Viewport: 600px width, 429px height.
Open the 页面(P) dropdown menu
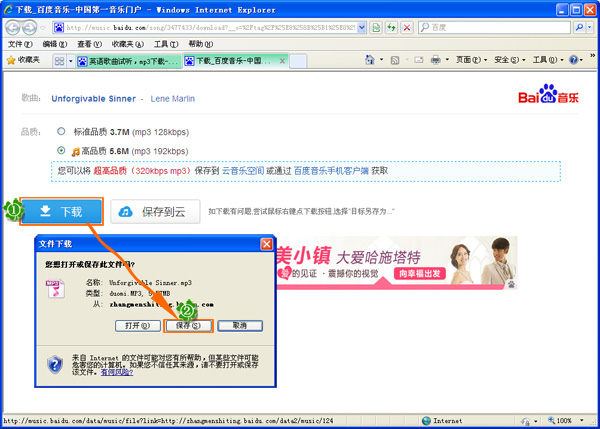(x=471, y=60)
